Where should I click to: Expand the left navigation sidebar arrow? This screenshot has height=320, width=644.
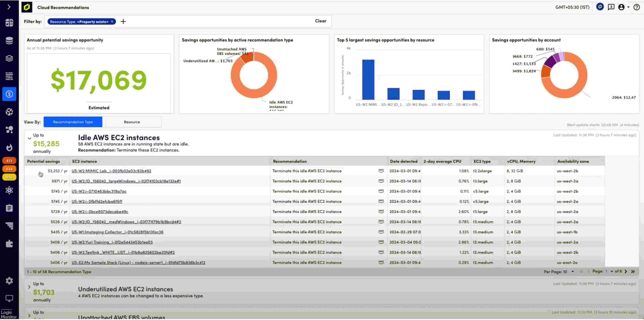9,7
